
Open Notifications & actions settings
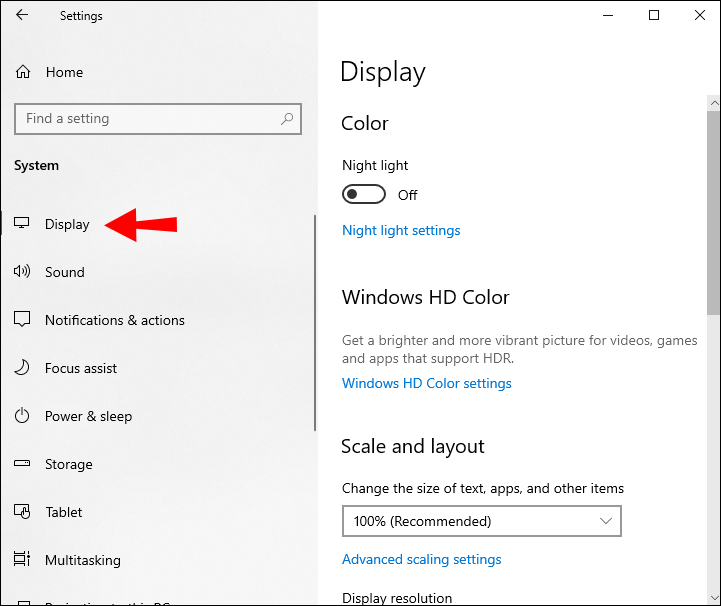[114, 320]
